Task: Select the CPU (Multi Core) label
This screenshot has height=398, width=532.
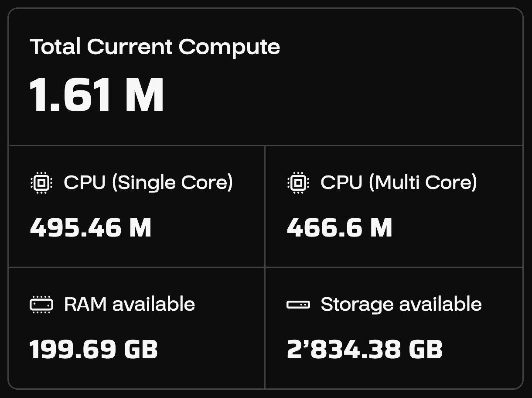Action: [399, 182]
